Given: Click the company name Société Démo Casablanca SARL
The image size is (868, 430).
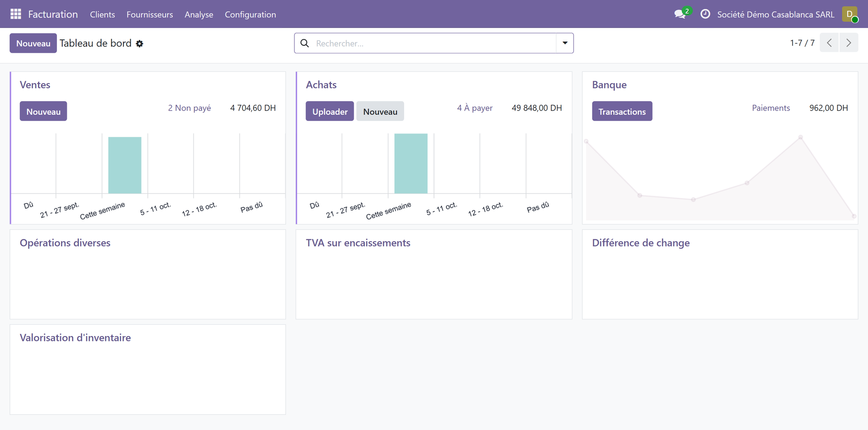Looking at the screenshot, I should pos(776,14).
